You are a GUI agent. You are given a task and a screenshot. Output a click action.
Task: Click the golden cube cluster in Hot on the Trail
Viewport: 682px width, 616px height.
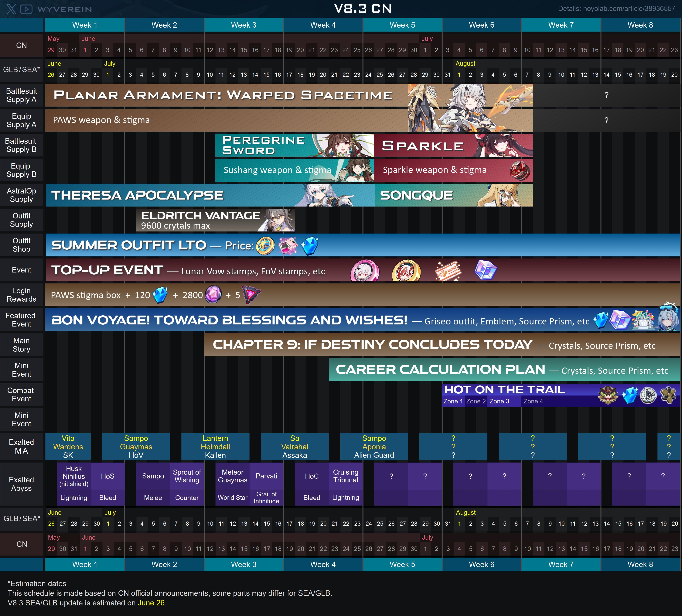(x=668, y=395)
